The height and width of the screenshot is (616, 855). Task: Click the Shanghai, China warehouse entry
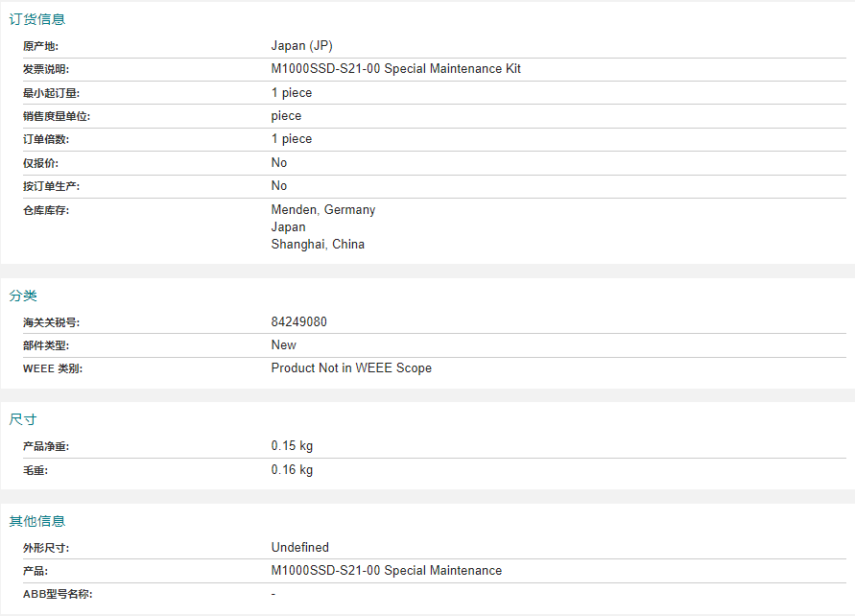click(318, 245)
